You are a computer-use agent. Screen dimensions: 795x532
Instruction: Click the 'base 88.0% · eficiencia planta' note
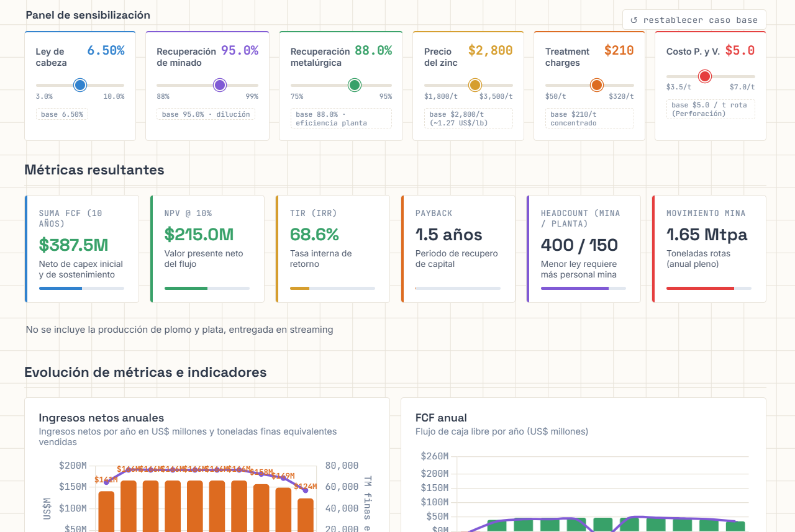(x=341, y=119)
